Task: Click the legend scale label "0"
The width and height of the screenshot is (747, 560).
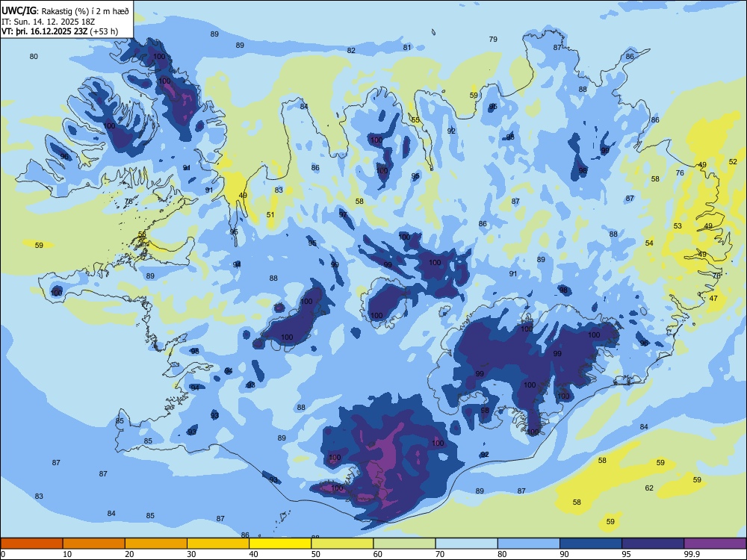Action: coord(3,554)
